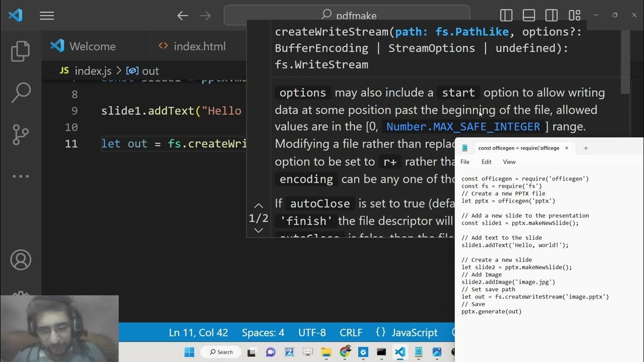Show next signature with the down chevron

click(259, 230)
